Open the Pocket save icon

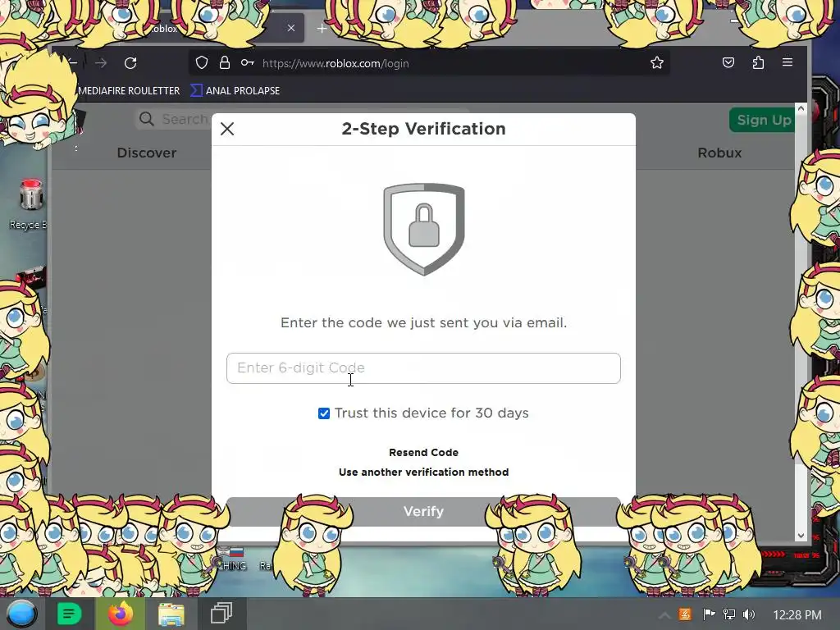[x=728, y=62]
